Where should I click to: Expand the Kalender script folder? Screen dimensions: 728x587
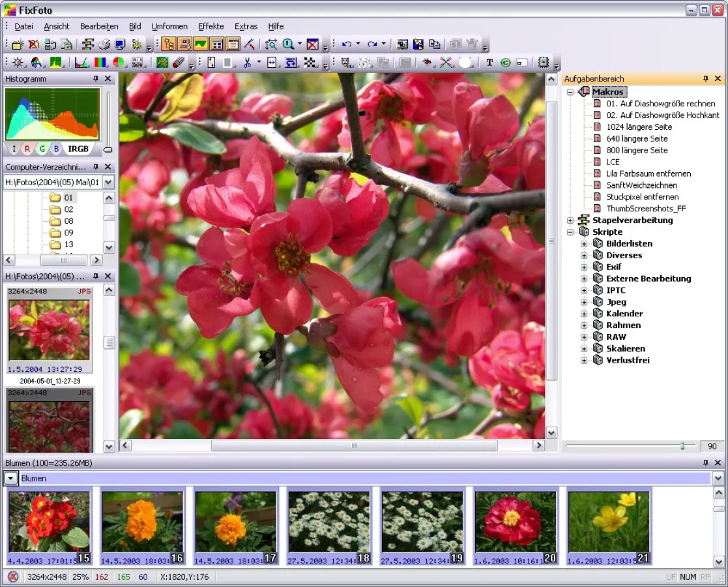tap(584, 314)
